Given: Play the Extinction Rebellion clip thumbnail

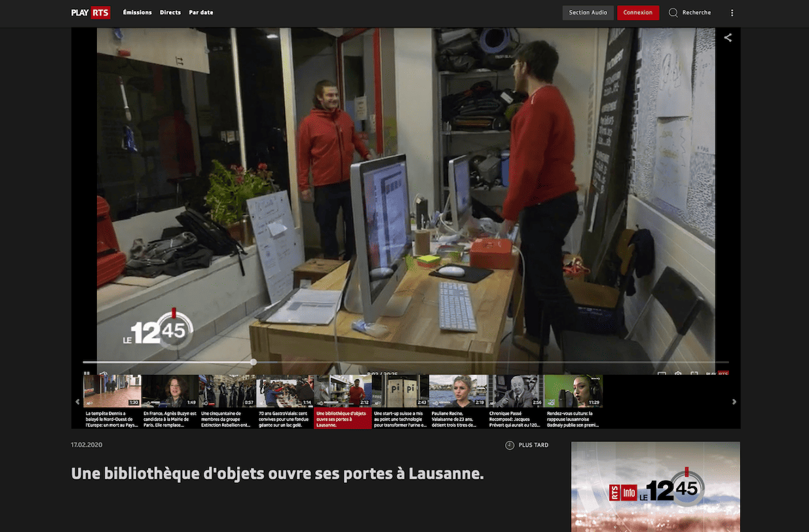Looking at the screenshot, I should [x=227, y=391].
